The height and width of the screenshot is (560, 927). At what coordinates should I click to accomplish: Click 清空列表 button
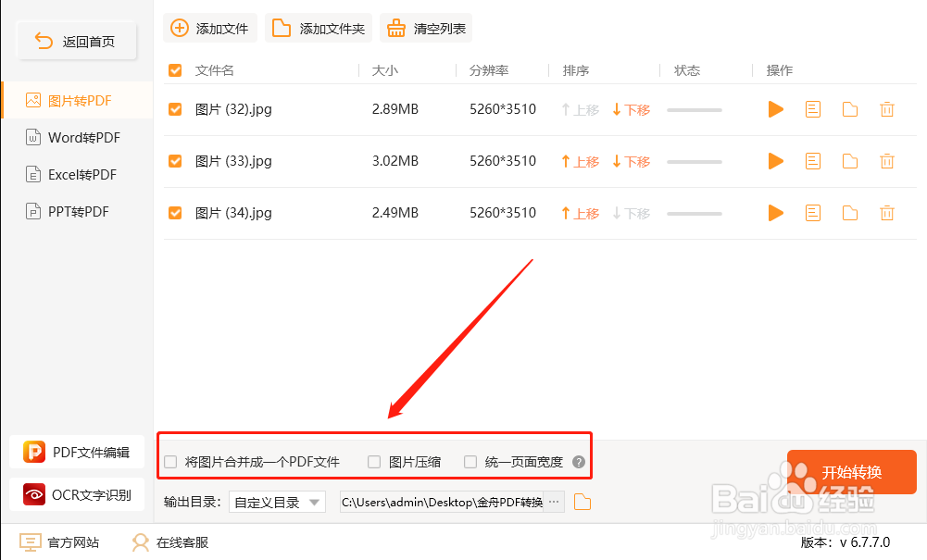426,29
